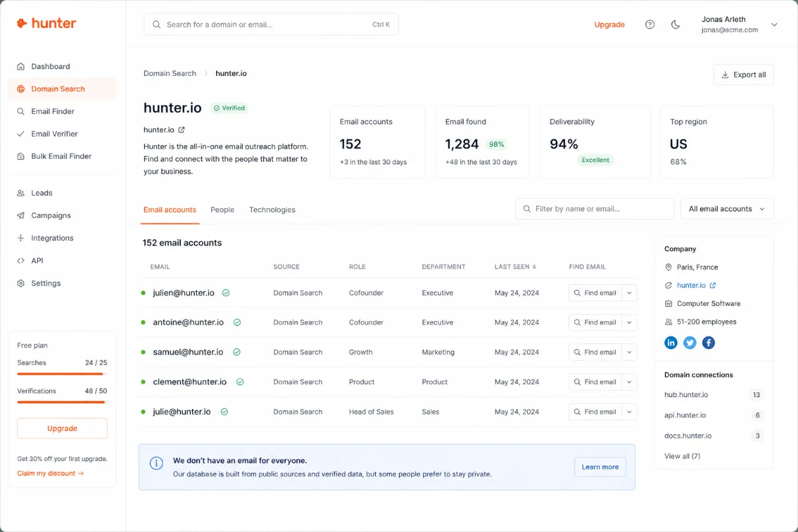This screenshot has width=798, height=532.
Task: Click Find email for julien@hunter.io
Action: 595,293
